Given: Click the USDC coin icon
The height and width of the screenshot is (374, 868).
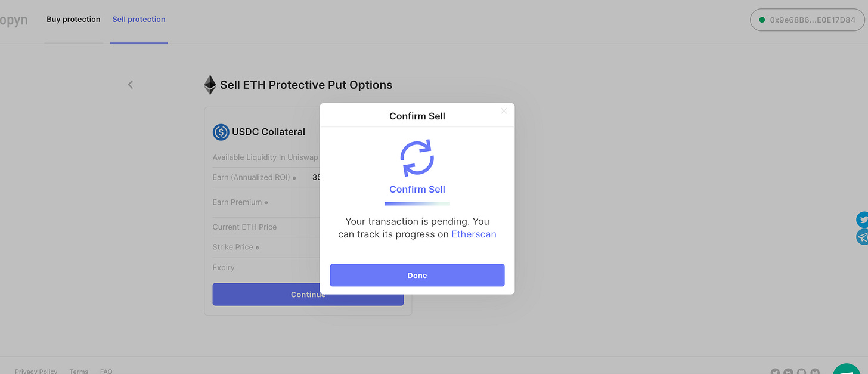Looking at the screenshot, I should click(221, 132).
